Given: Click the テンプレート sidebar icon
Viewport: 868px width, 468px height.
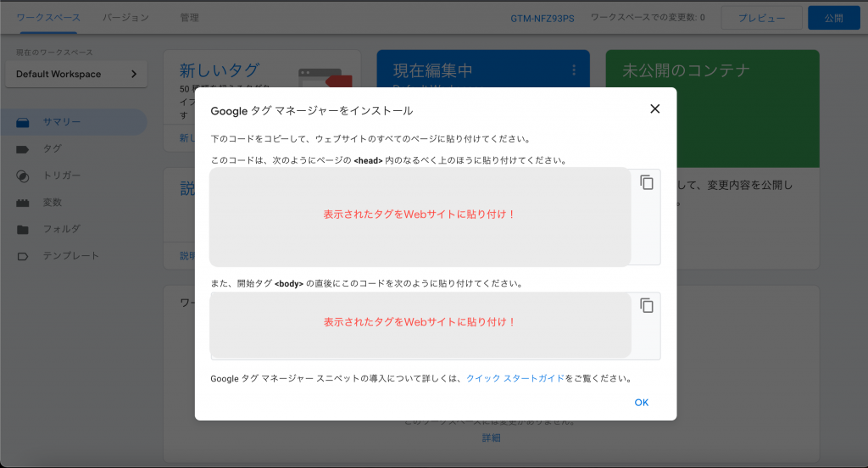Looking at the screenshot, I should (x=23, y=256).
